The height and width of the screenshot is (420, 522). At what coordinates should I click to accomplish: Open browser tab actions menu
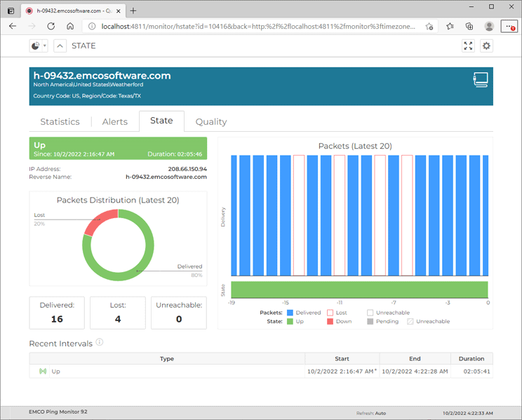tap(11, 11)
